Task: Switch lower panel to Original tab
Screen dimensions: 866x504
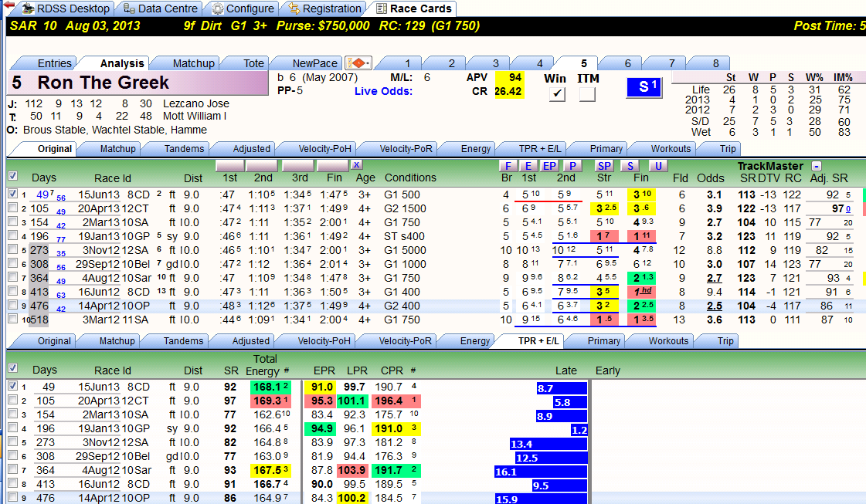Action: coord(54,340)
